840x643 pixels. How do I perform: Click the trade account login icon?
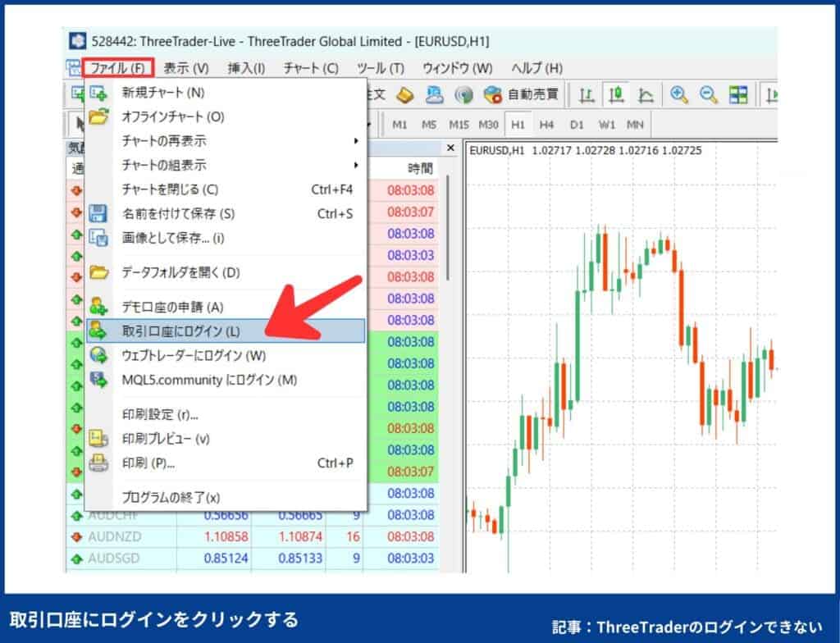98,331
